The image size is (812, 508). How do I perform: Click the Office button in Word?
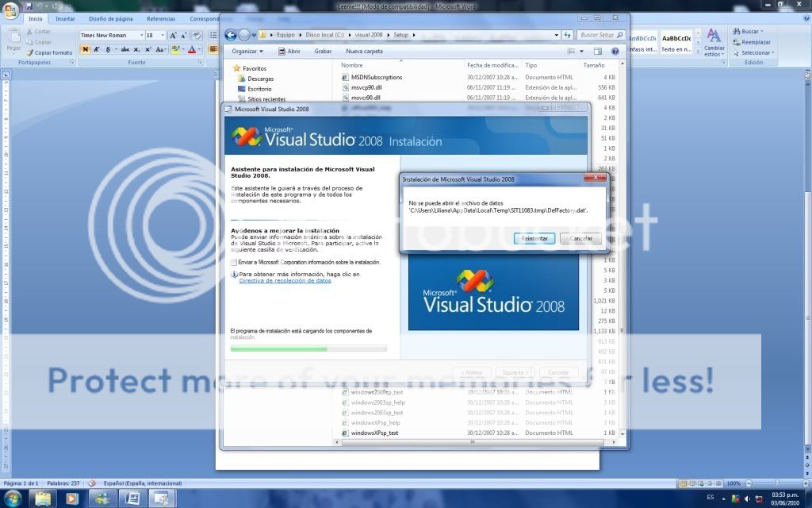tap(10, 10)
